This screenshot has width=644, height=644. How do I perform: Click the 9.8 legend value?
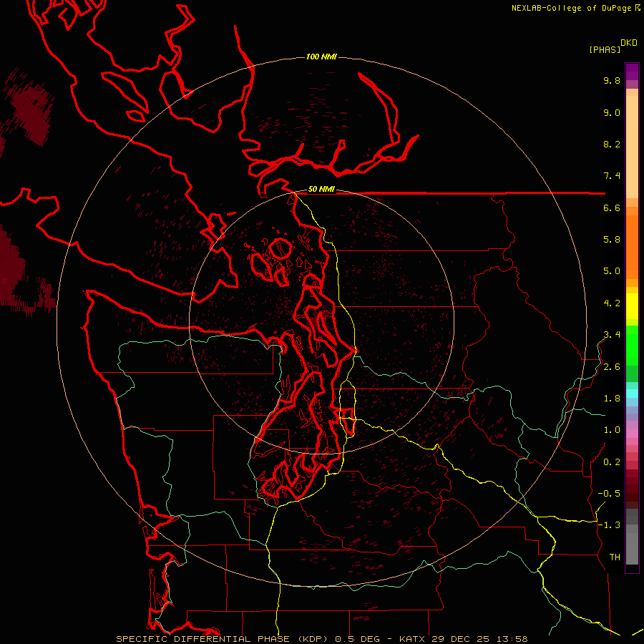(612, 80)
